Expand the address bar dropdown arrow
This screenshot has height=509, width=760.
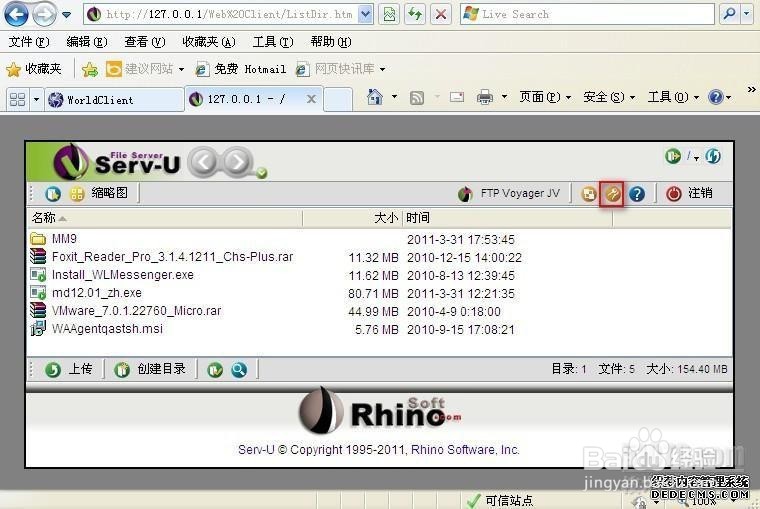click(x=366, y=15)
